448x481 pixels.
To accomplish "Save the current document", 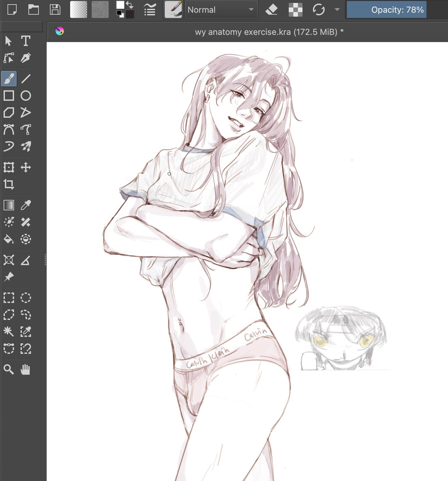I will [55, 10].
